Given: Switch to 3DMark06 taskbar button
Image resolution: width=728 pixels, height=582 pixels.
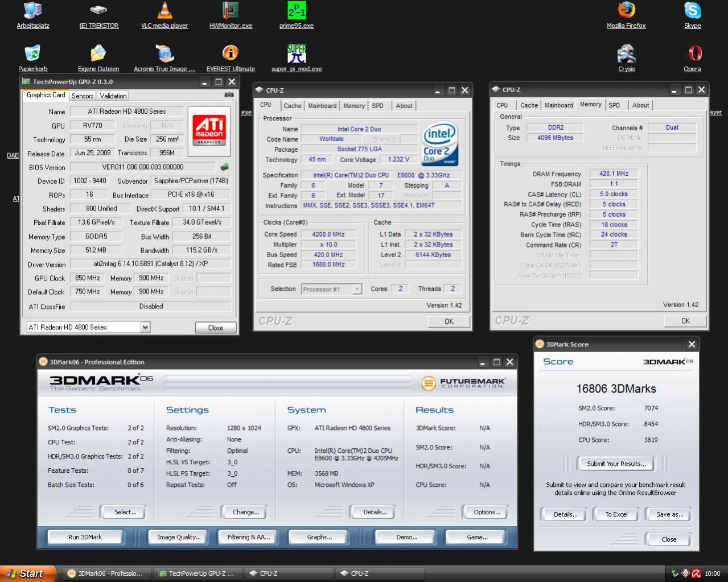Looking at the screenshot, I should (x=106, y=573).
